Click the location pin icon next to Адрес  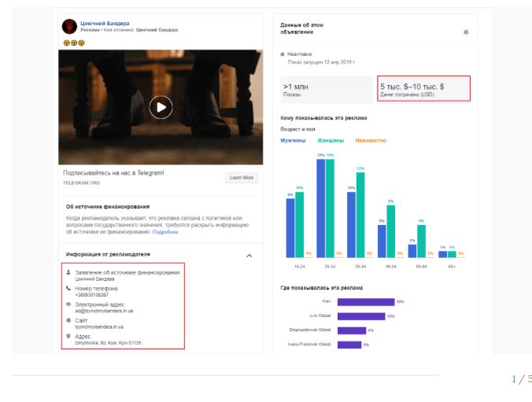click(x=68, y=335)
